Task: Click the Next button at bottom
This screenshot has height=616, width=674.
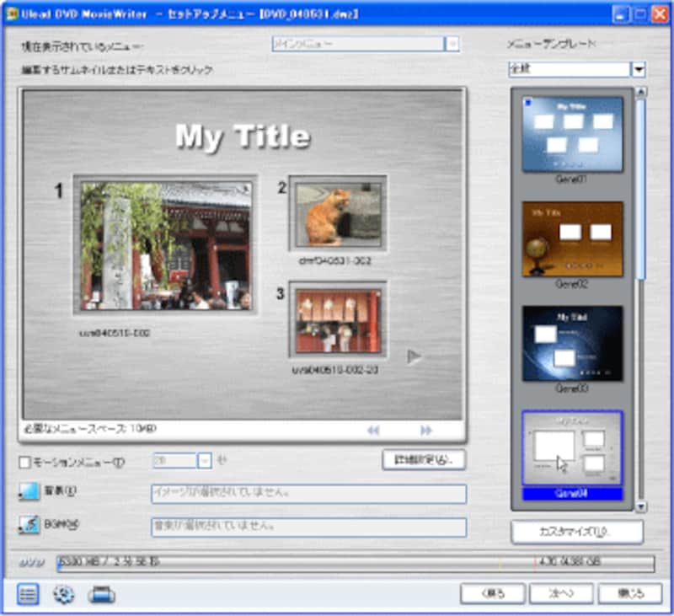Action: 561,593
